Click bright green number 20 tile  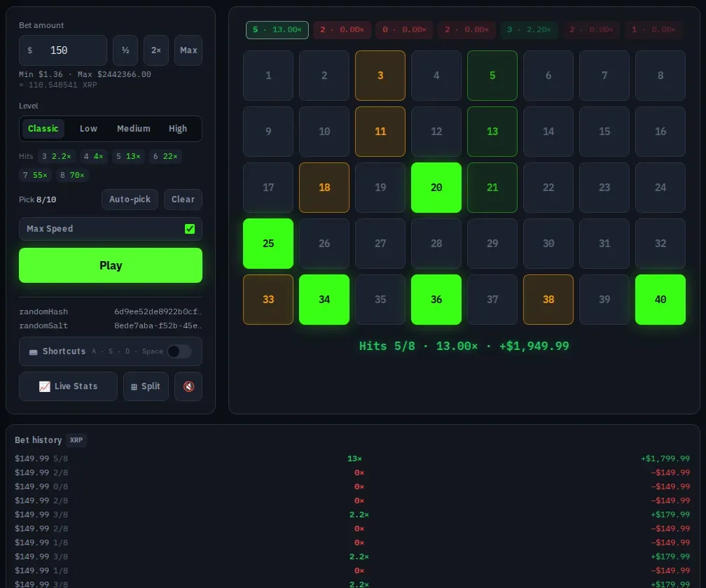pos(436,188)
